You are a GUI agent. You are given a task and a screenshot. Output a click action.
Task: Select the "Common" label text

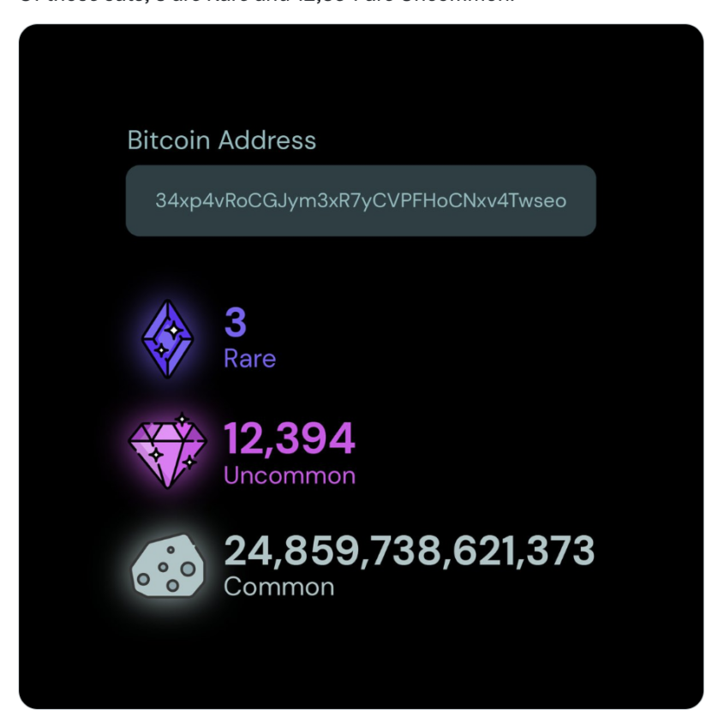point(278,587)
